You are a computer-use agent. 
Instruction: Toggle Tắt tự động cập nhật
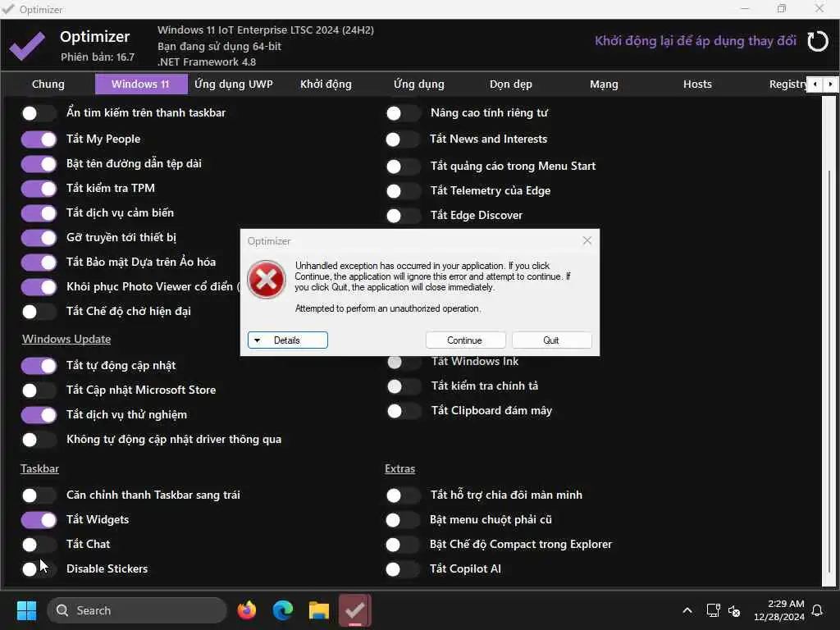coord(39,366)
